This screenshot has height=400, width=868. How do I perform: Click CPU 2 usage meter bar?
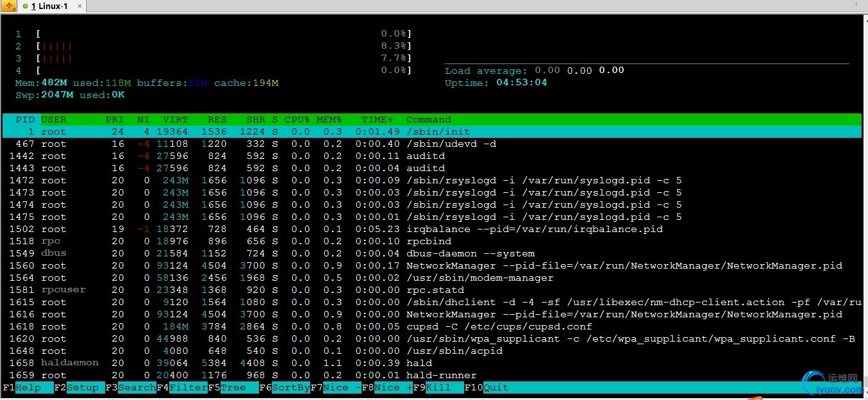click(213, 46)
